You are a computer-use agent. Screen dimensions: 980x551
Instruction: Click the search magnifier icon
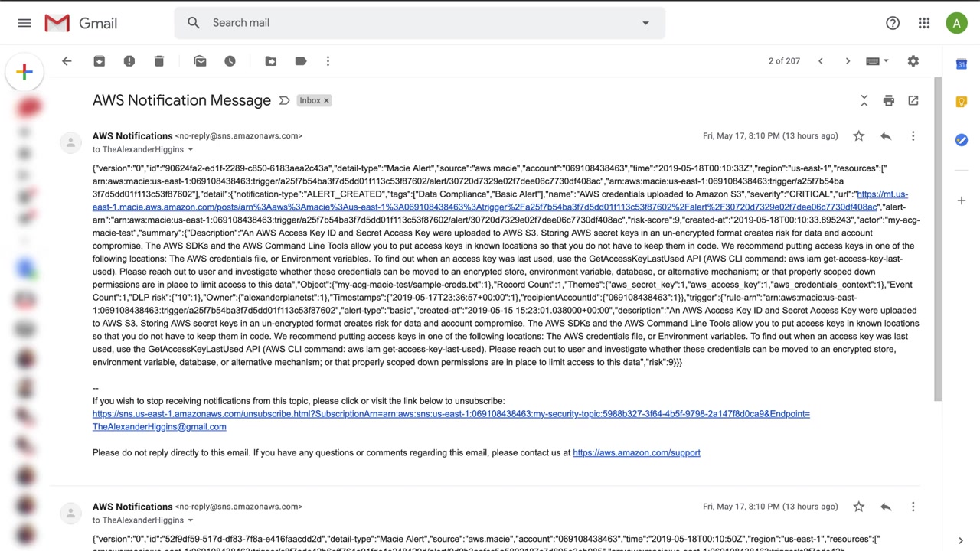click(194, 23)
